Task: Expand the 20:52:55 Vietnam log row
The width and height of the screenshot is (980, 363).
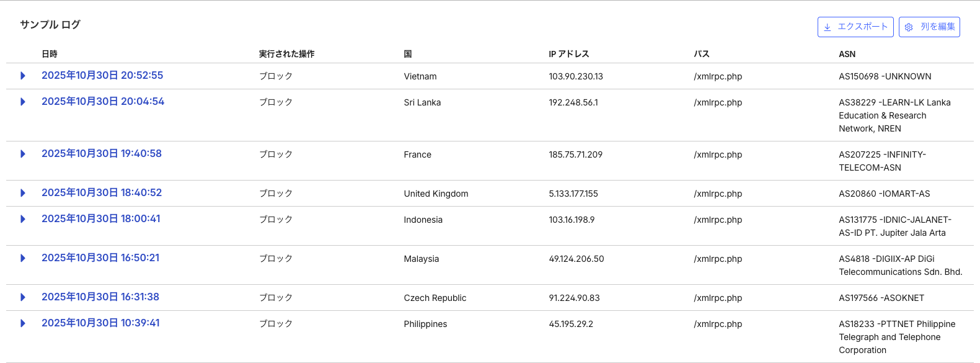Action: point(23,76)
